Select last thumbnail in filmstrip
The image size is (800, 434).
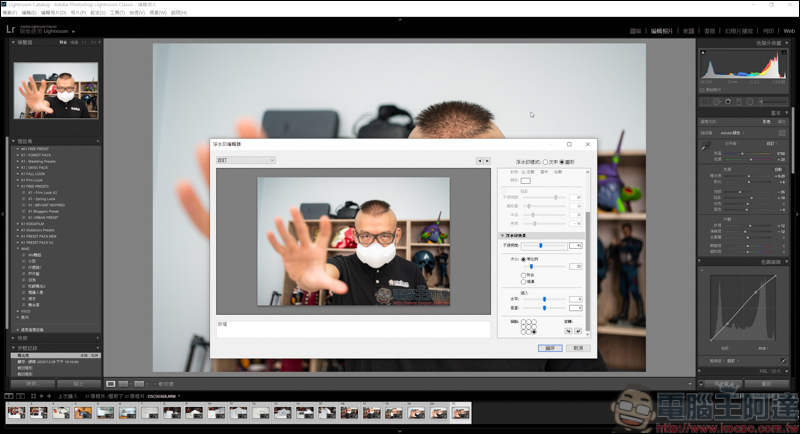coord(460,413)
